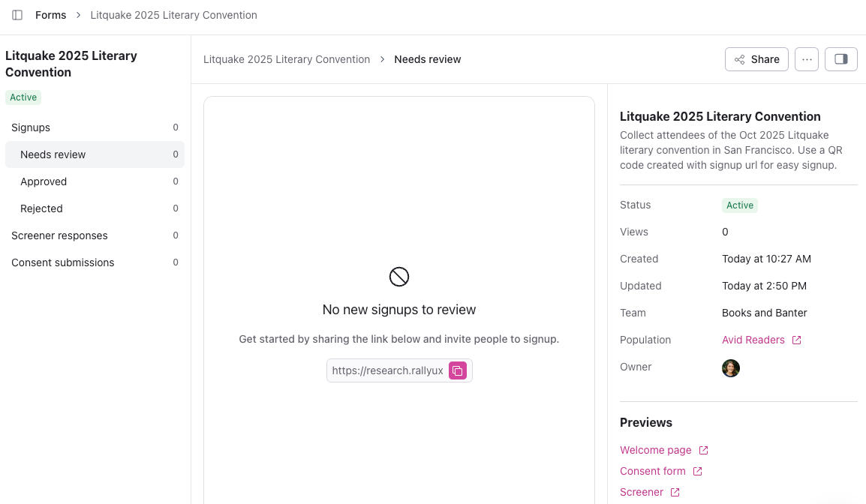The image size is (866, 504).
Task: Toggle the left sidebar panel icon
Action: tap(17, 15)
